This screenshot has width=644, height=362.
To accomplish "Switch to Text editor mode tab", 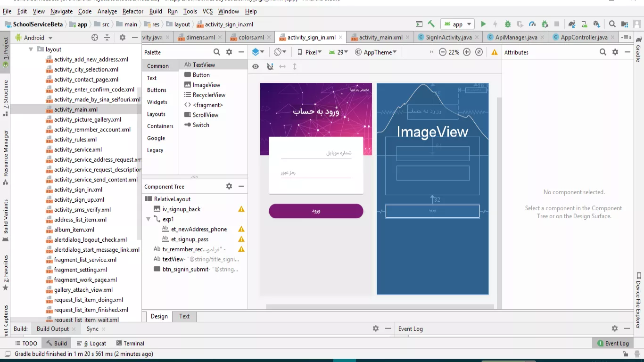I will 184,316.
